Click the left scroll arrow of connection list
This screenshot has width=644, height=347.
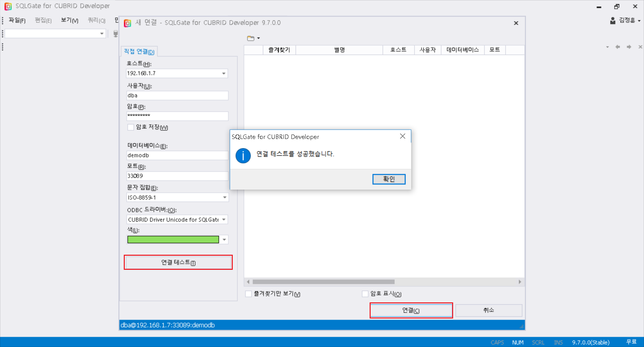click(248, 282)
